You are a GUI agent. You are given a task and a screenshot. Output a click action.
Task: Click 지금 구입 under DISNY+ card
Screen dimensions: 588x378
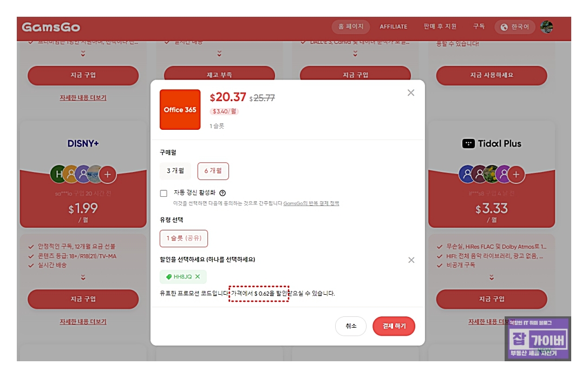pos(83,299)
